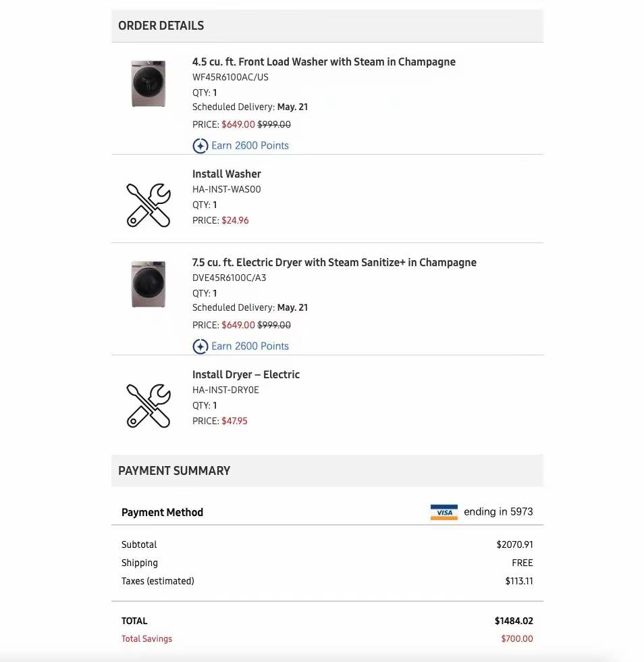Click the dryer model number DVE45R6100C/A3
Viewport: 644px width, 662px height.
[x=229, y=278]
